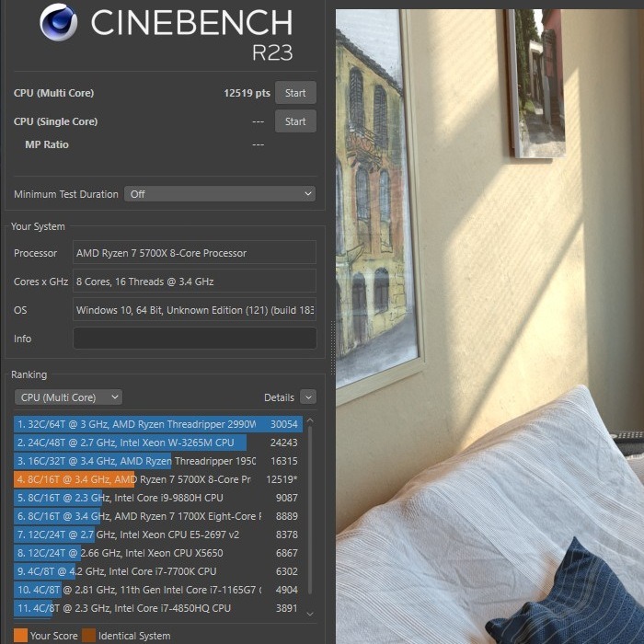Screen dimensions: 644x644
Task: Click the Processor name field
Action: tap(194, 253)
